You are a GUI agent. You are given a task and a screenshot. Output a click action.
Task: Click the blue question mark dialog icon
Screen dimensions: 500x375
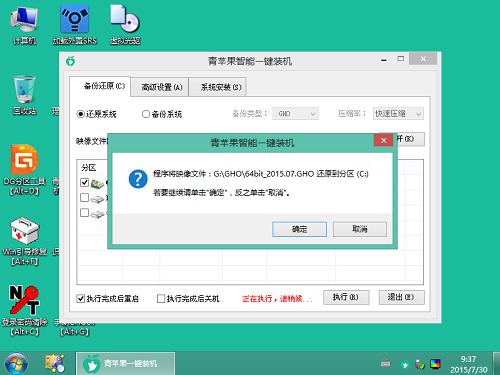[138, 179]
